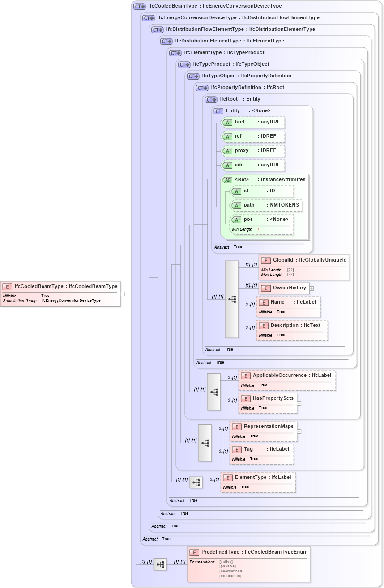The image size is (384, 588).
Task: Select the A icon of the id attribute
Action: (x=237, y=191)
